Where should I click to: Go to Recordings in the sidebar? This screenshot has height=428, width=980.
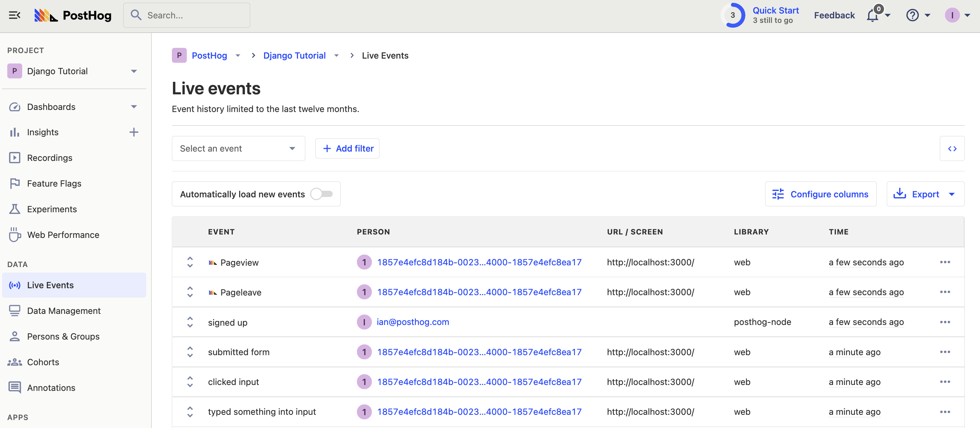coord(50,158)
